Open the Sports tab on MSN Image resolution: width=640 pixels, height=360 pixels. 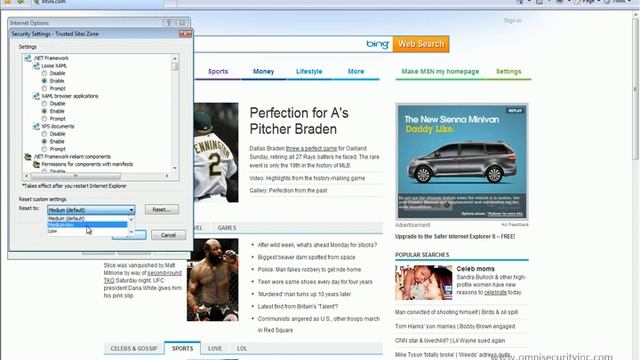[x=218, y=71]
